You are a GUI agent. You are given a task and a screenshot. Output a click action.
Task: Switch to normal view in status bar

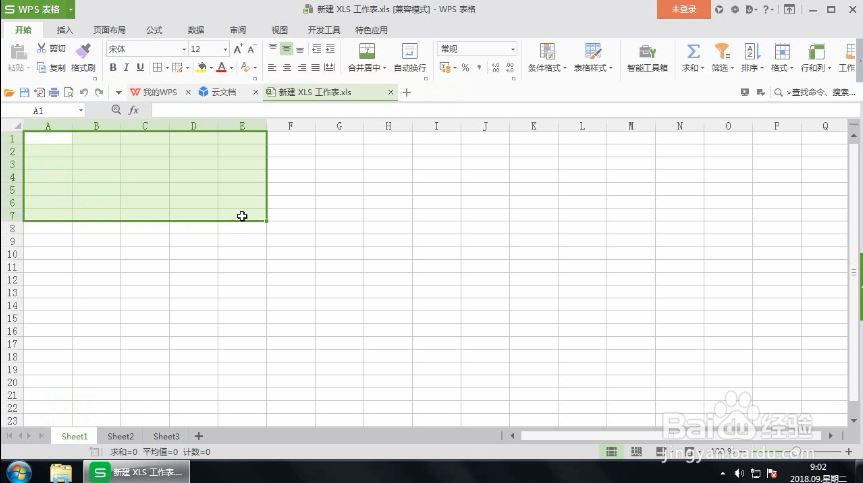click(611, 452)
